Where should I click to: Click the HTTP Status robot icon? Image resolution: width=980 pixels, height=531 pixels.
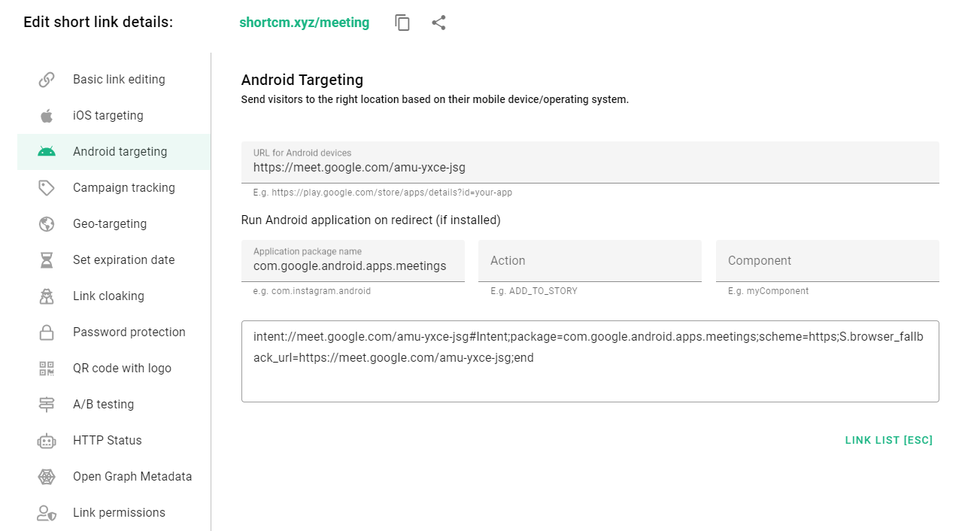(x=46, y=440)
